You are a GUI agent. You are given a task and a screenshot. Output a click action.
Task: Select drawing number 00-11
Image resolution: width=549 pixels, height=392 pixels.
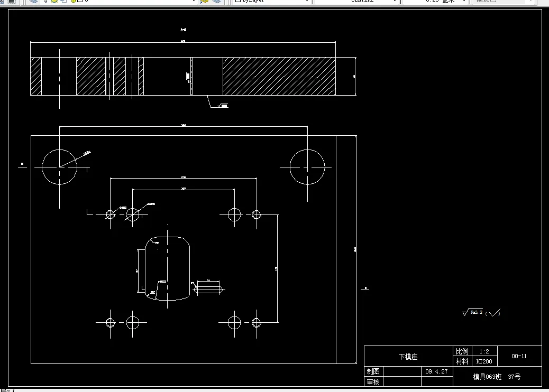point(519,356)
